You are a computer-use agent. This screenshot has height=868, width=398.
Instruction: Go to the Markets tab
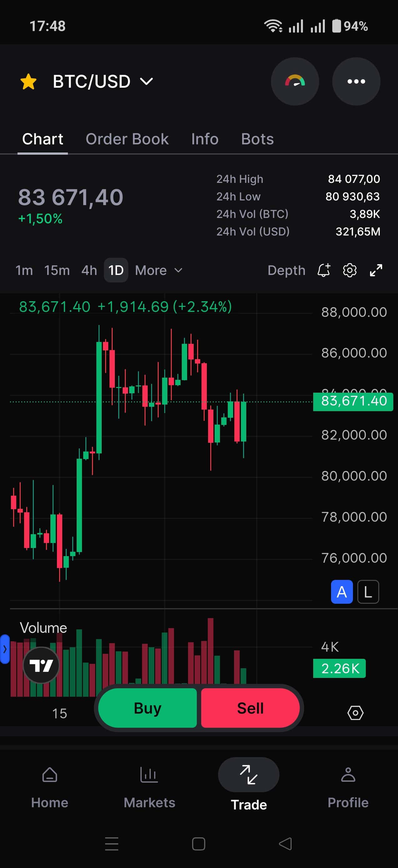149,787
